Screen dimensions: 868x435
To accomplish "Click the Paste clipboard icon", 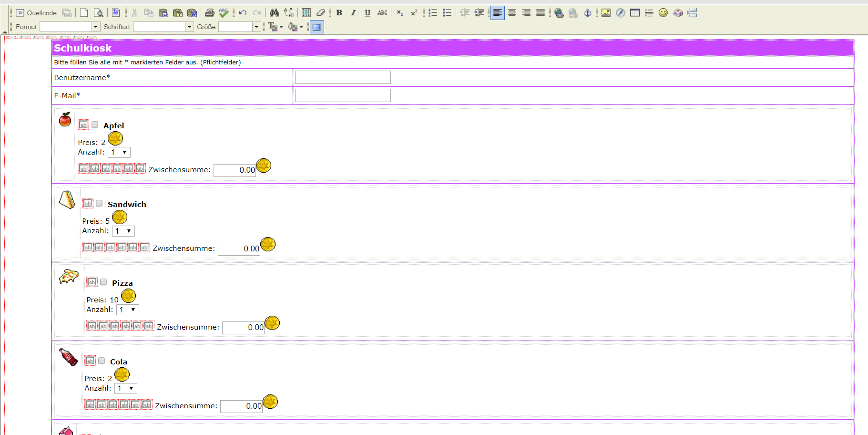I will (163, 13).
